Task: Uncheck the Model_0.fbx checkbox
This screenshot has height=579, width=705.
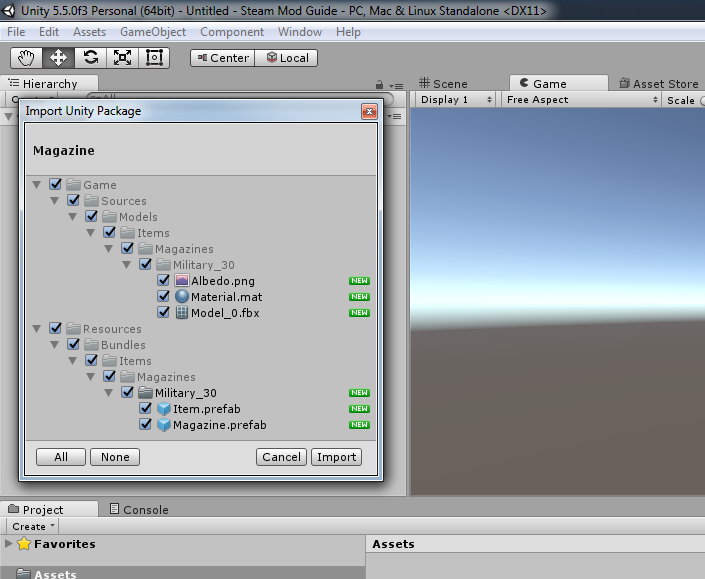Action: point(163,312)
